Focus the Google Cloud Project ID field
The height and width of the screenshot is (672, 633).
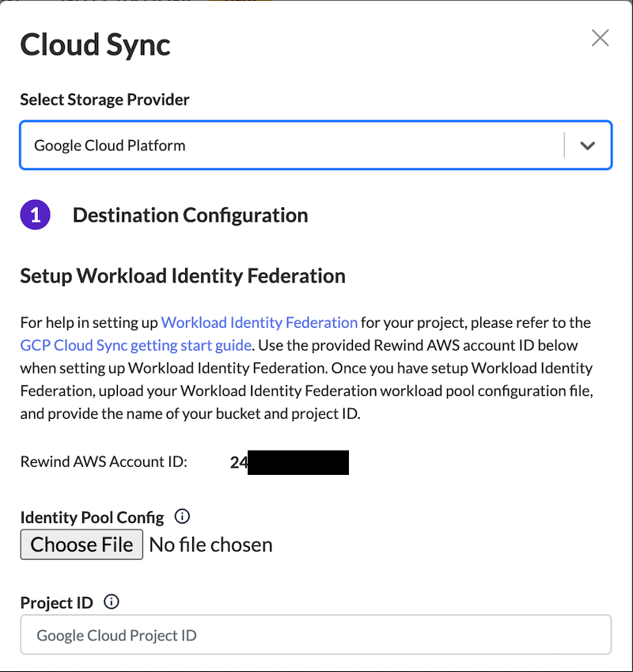316,635
